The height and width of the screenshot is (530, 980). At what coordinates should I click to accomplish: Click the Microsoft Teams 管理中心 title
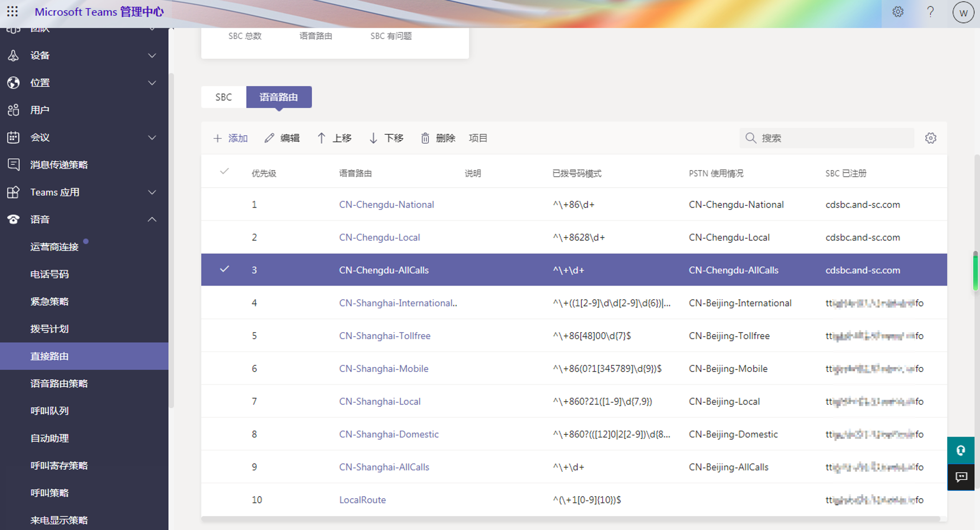99,12
